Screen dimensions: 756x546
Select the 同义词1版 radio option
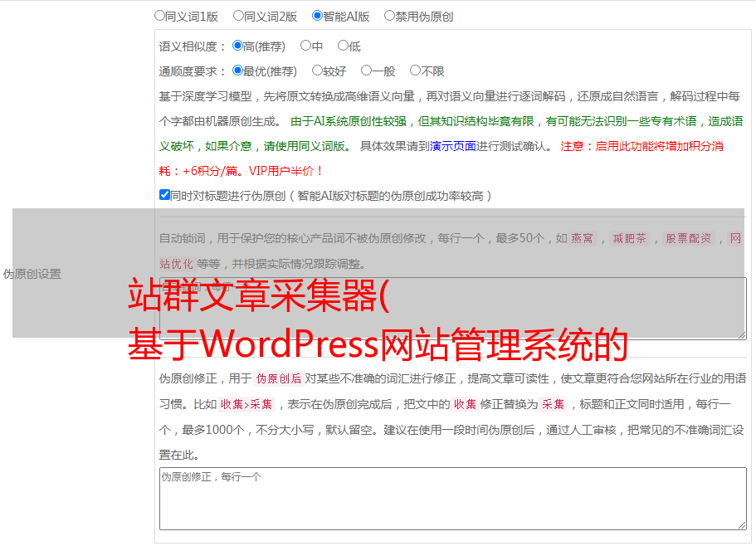click(x=159, y=16)
